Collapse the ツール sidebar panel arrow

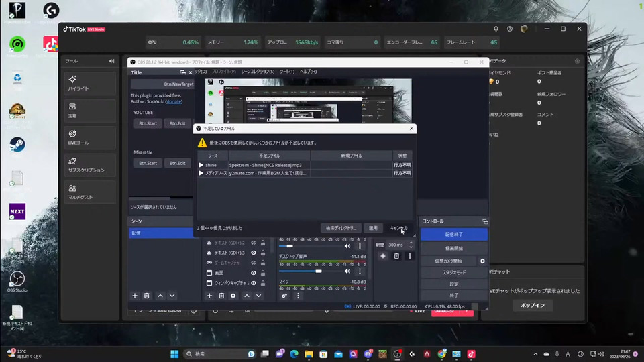point(112,61)
